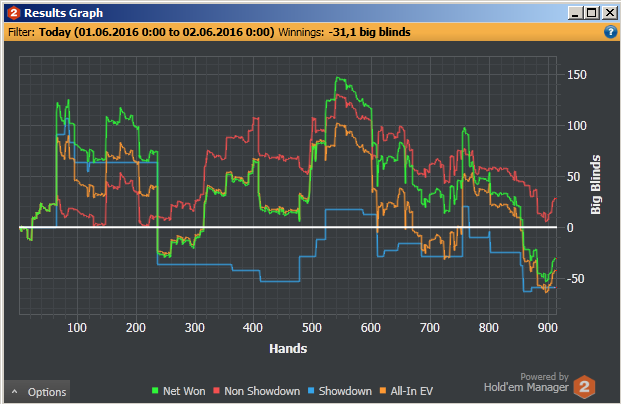
Task: Click the 'Big Blinds' axis title
Action: point(595,185)
